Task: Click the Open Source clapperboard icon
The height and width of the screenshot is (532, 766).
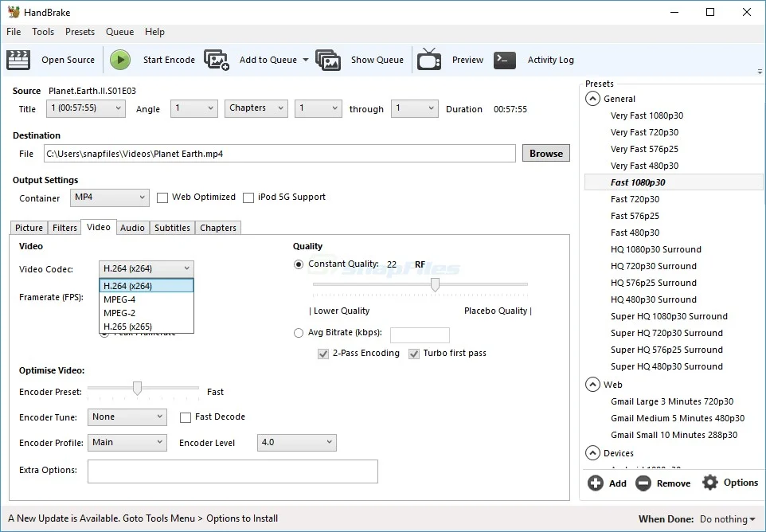Action: [x=18, y=60]
